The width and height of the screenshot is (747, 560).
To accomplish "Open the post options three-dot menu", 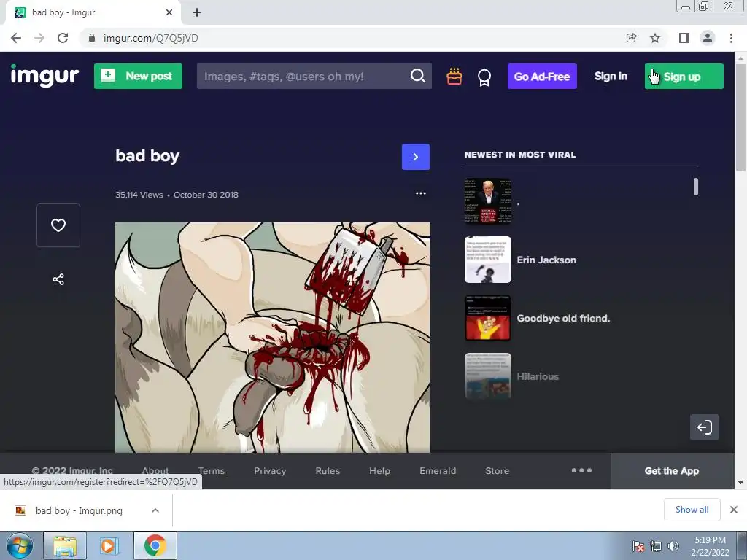I will coord(421,193).
